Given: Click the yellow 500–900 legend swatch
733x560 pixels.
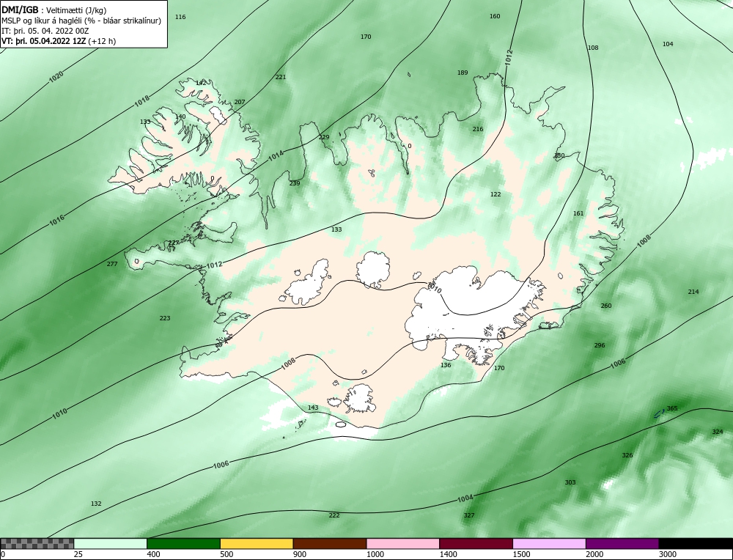Looking at the screenshot, I should 257,544.
